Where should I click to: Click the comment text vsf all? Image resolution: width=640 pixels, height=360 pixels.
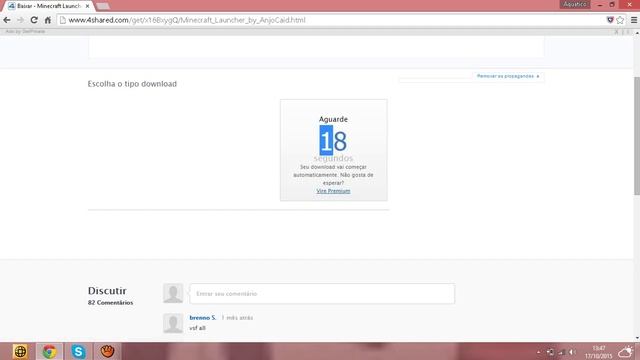(x=198, y=328)
